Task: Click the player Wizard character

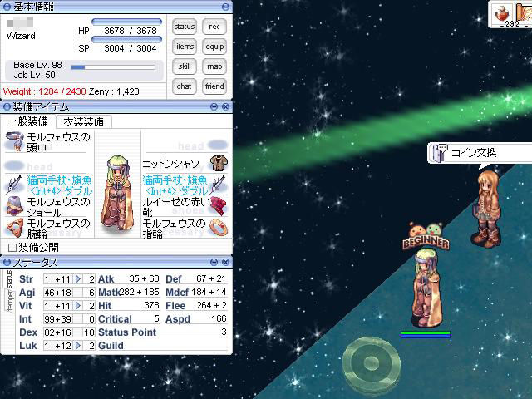Action: coord(426,288)
